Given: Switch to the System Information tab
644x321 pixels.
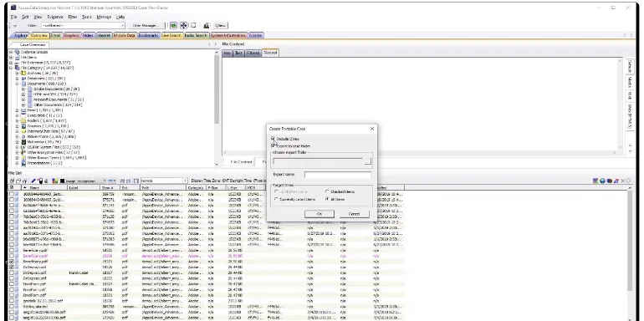Looking at the screenshot, I should point(228,36).
